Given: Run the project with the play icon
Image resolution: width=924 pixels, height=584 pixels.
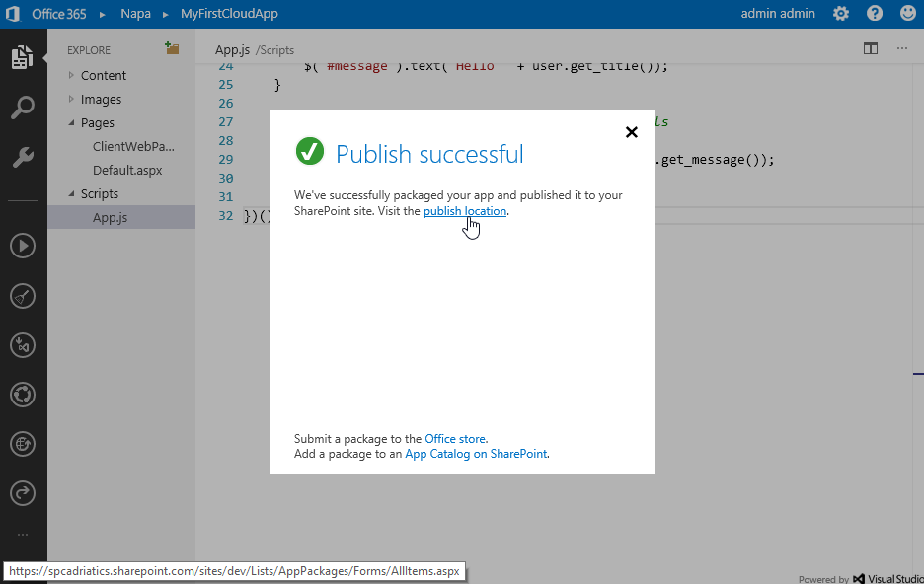Looking at the screenshot, I should click(22, 246).
